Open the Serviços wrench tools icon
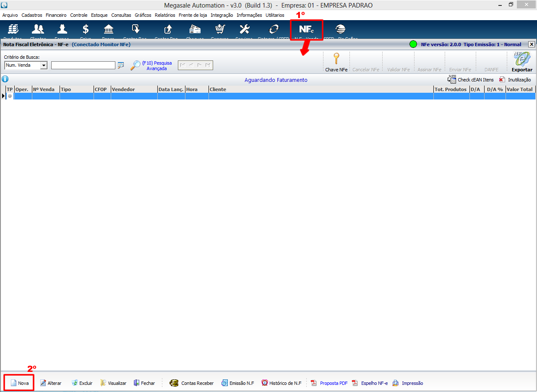Screen dimensions: 537x392 pyautogui.click(x=244, y=29)
